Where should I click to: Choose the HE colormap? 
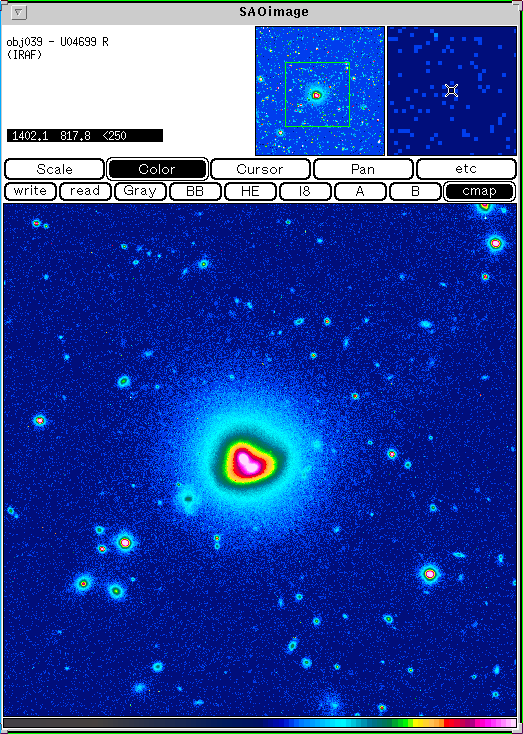tap(250, 191)
